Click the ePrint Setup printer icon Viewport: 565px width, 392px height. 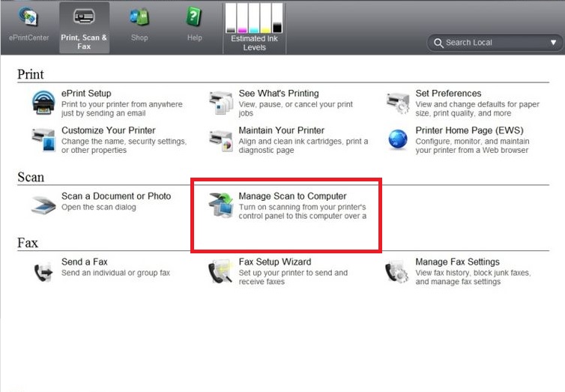pyautogui.click(x=43, y=103)
